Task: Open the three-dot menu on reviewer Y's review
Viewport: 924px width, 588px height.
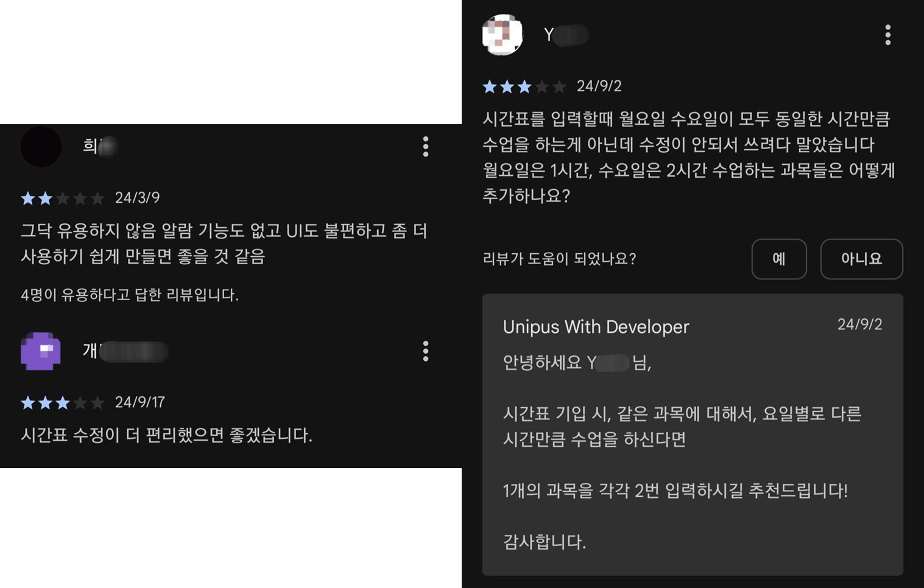Action: point(887,35)
